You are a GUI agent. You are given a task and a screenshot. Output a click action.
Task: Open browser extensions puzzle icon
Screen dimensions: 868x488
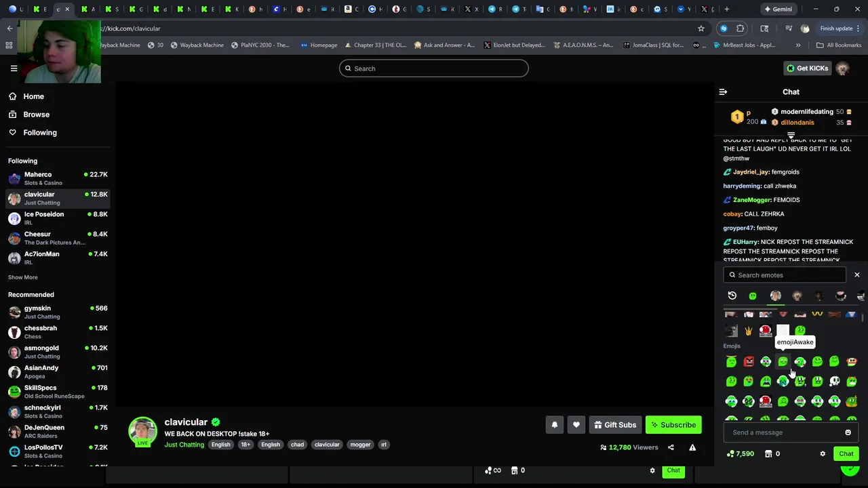[740, 28]
